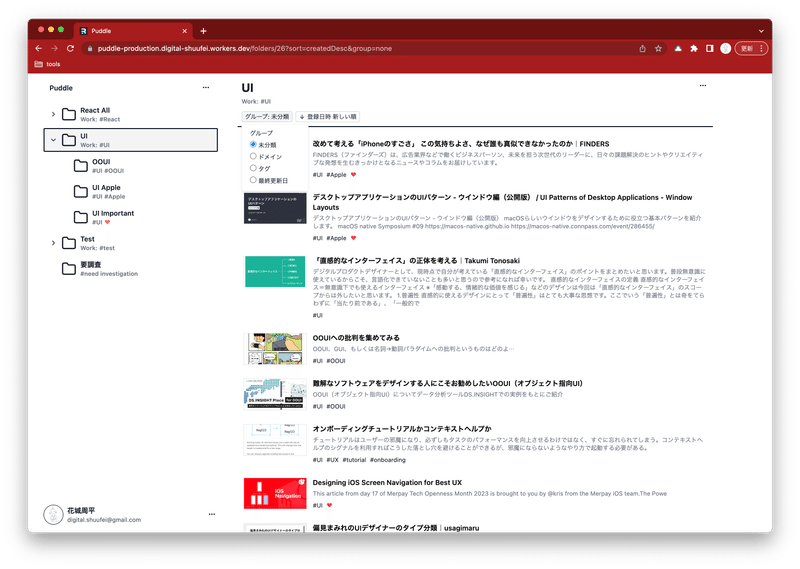800x569 pixels.
Task: Click the email digital.shuufei@gmail.com
Action: pos(104,520)
